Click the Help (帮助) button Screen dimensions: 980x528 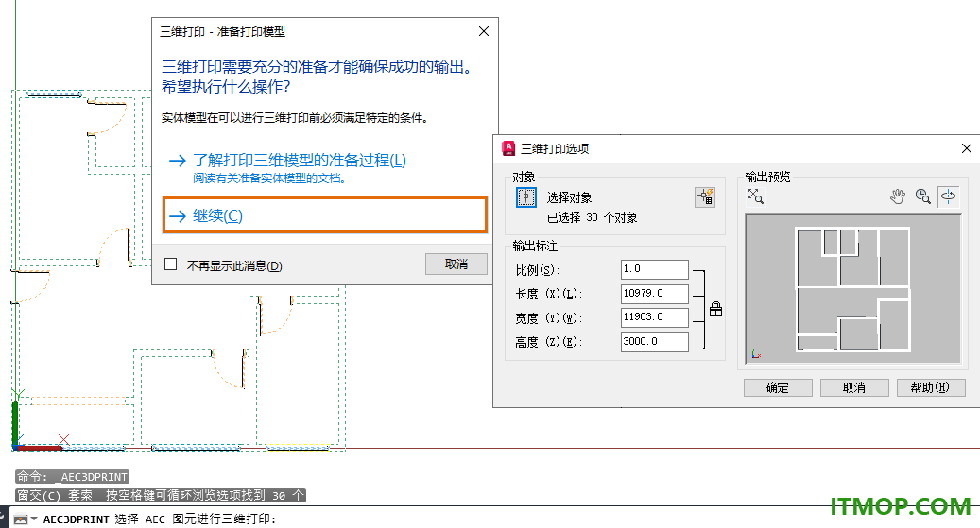click(931, 387)
